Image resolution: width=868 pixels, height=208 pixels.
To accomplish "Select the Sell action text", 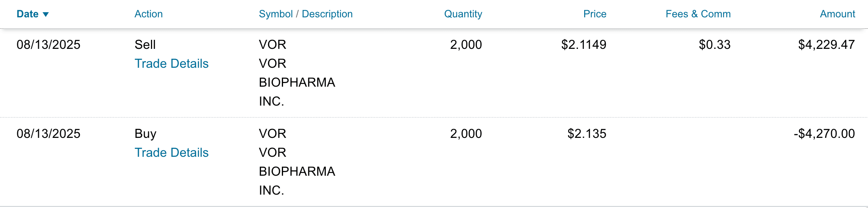I will 145,45.
